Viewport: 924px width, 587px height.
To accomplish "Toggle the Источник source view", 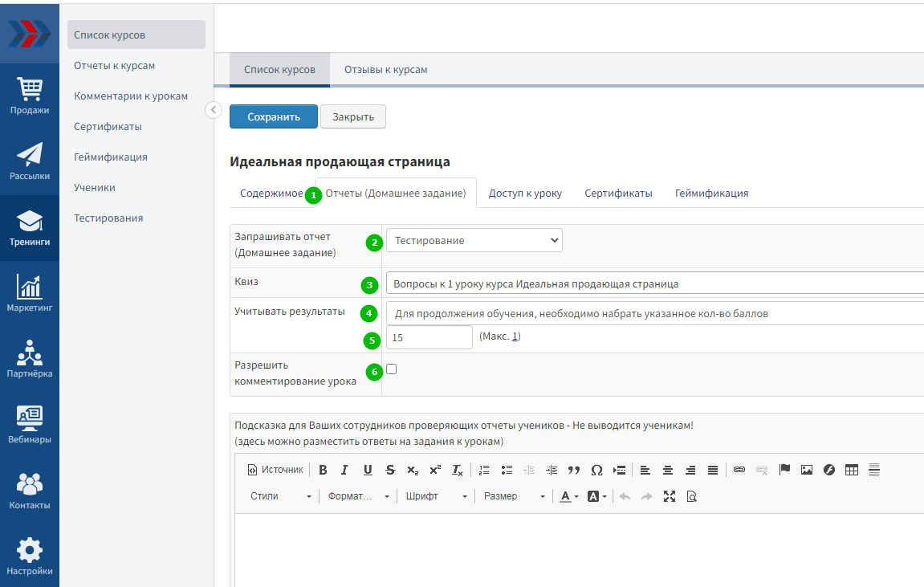I will [275, 470].
